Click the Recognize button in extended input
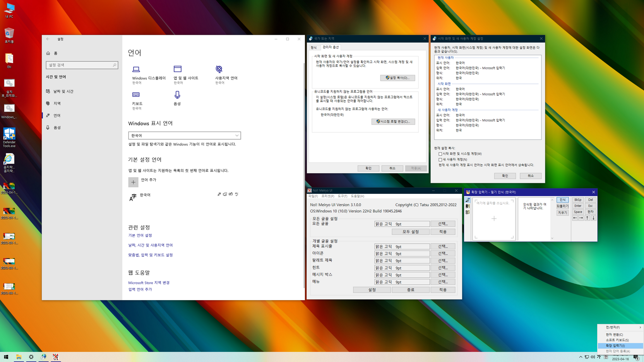Image resolution: width=644 pixels, height=362 pixels. [563, 200]
